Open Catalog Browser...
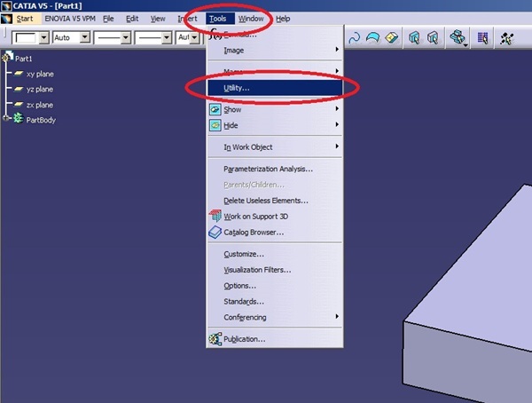Viewport: 532px width, 403px height. [x=275, y=233]
